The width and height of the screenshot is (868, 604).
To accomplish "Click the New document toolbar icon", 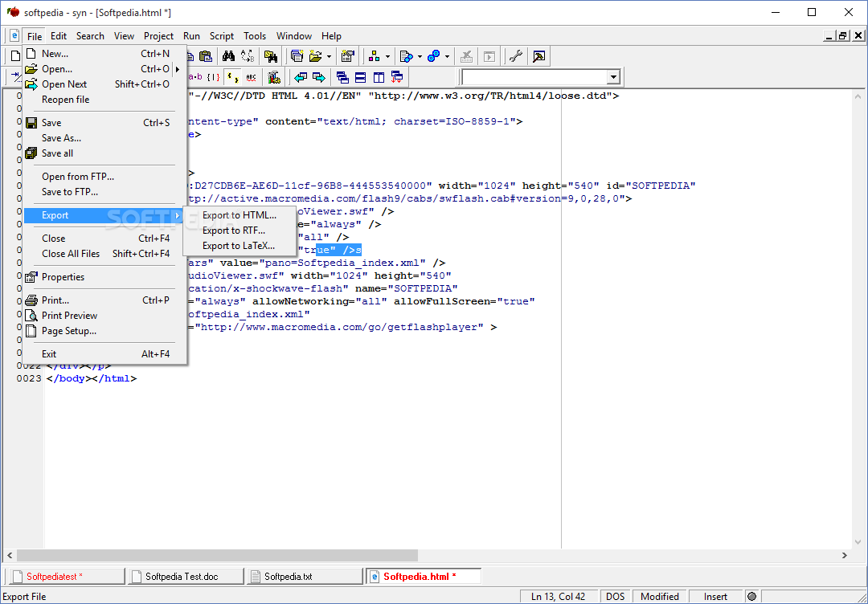I will [15, 56].
